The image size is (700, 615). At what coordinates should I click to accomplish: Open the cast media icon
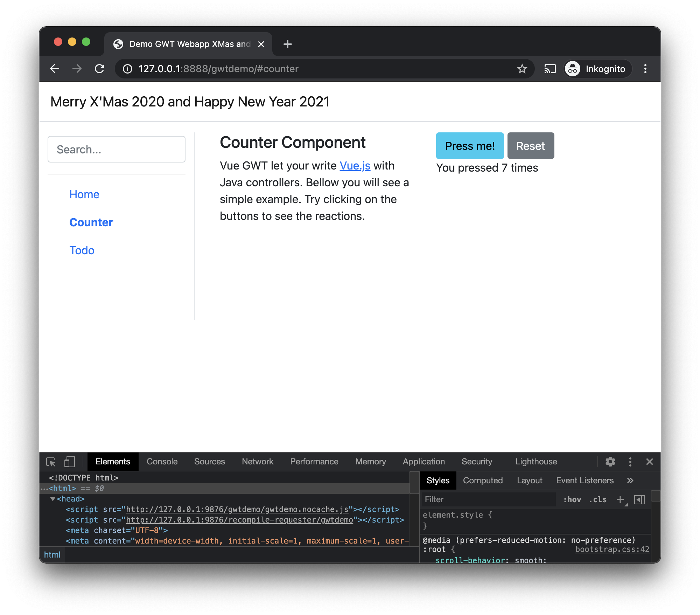[x=550, y=69]
